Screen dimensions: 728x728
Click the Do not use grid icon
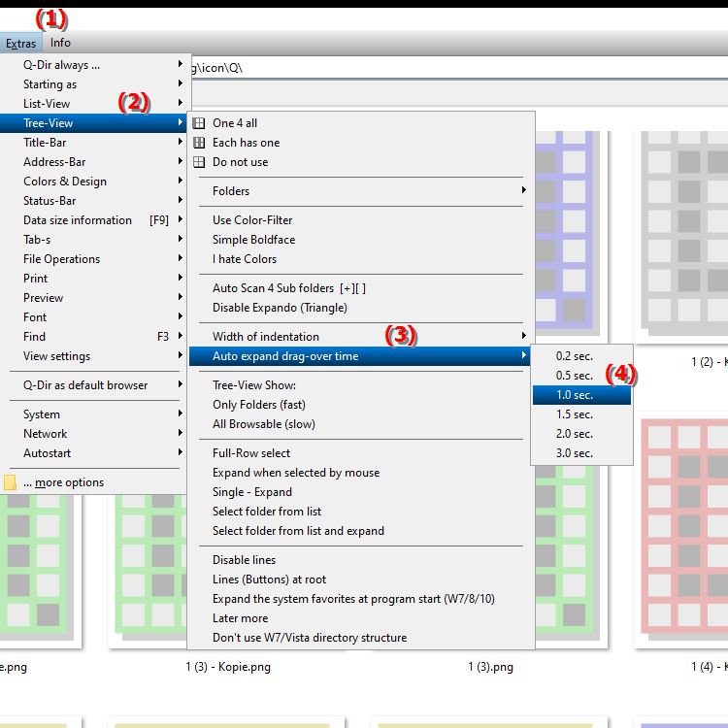click(199, 162)
